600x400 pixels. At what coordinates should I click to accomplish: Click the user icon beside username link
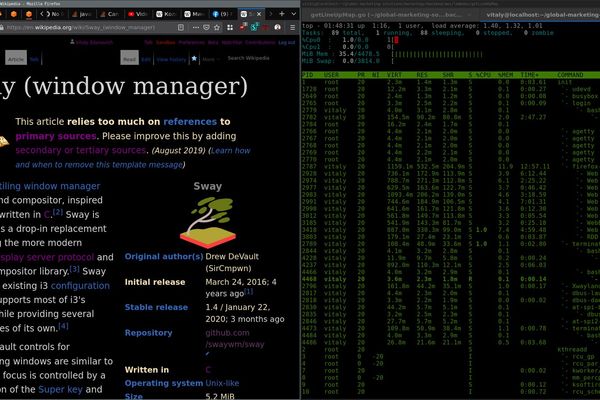click(72, 42)
